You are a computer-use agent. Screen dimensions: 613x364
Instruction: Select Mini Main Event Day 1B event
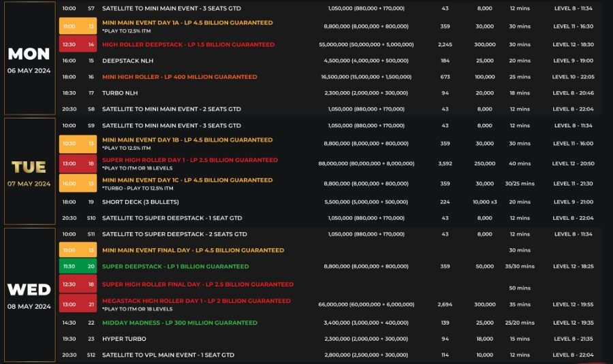click(x=187, y=139)
